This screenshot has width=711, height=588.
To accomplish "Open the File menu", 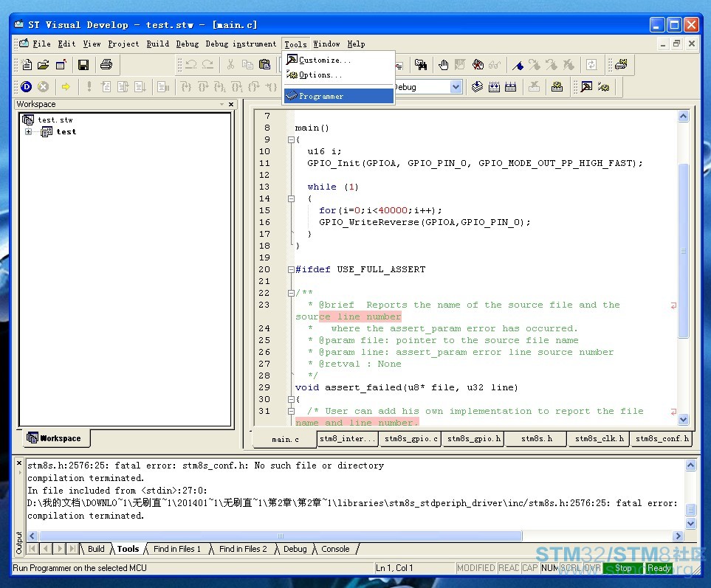I will pyautogui.click(x=41, y=44).
